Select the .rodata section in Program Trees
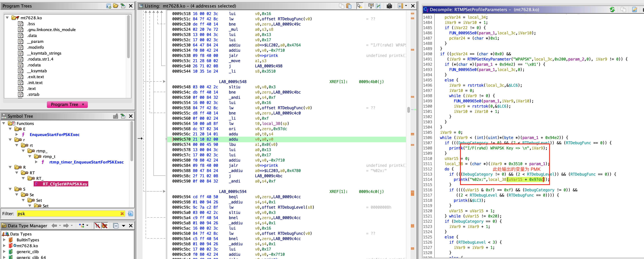Viewport: 644px width, 259px height. pyautogui.click(x=34, y=65)
